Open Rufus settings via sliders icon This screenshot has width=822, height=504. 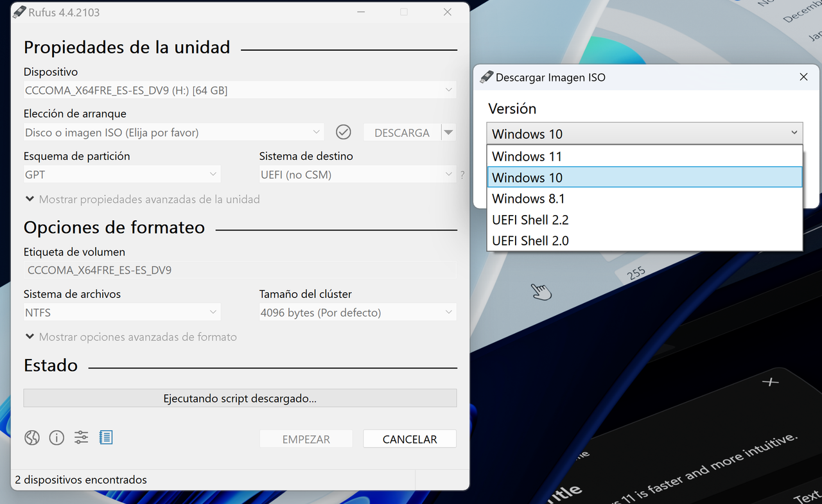pos(81,437)
